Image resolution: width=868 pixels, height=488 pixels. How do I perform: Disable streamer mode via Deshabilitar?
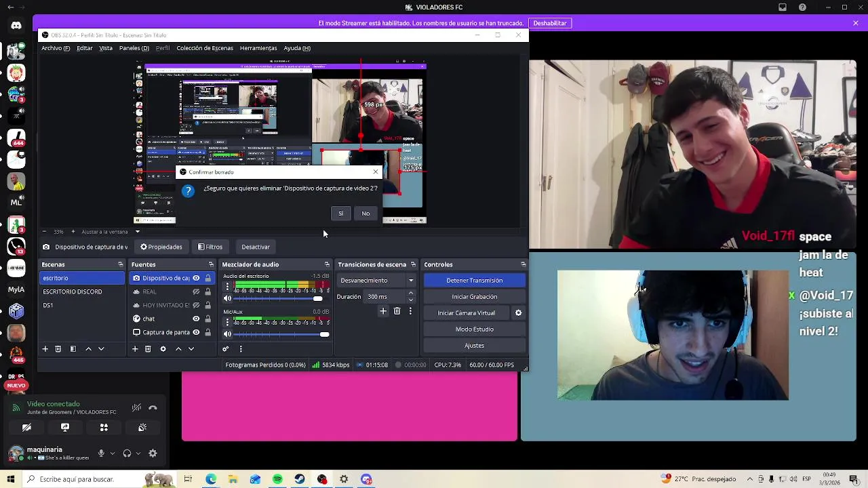(550, 23)
